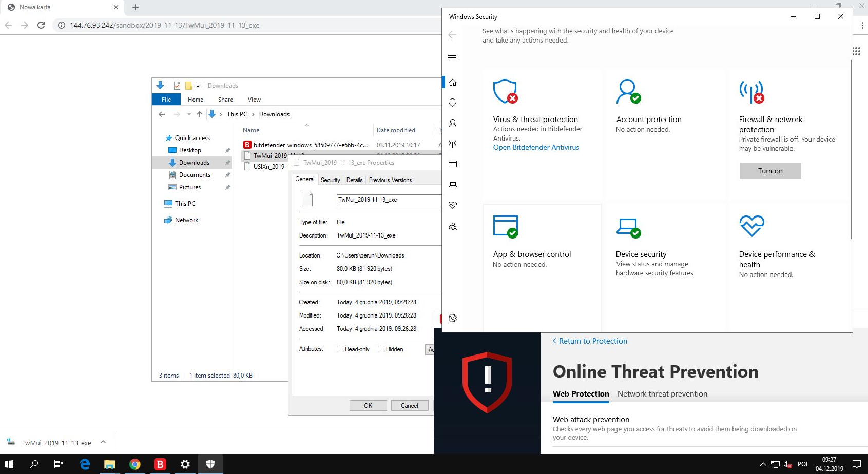Expand the Windows Security hamburger menu

coord(452,58)
